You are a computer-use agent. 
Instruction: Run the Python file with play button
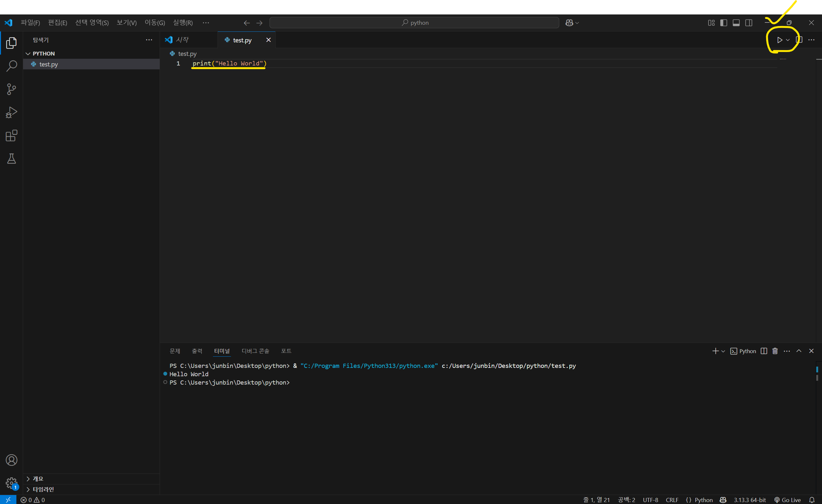click(x=779, y=40)
